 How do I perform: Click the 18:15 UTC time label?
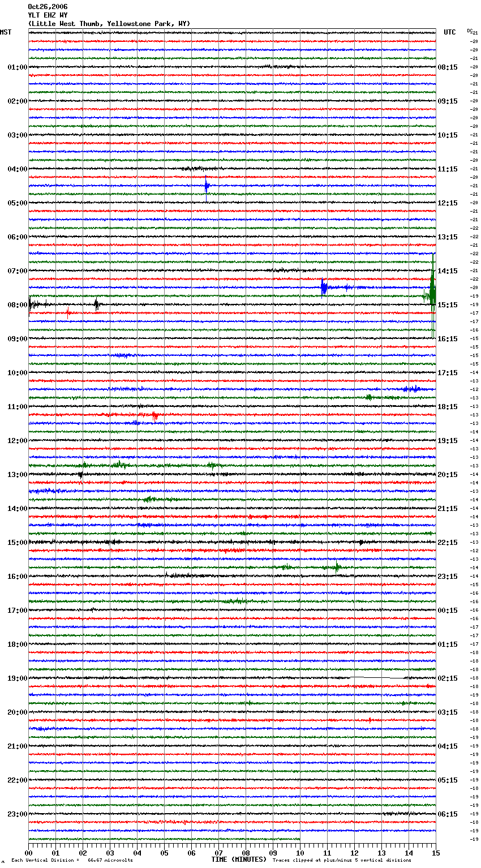[x=448, y=407]
